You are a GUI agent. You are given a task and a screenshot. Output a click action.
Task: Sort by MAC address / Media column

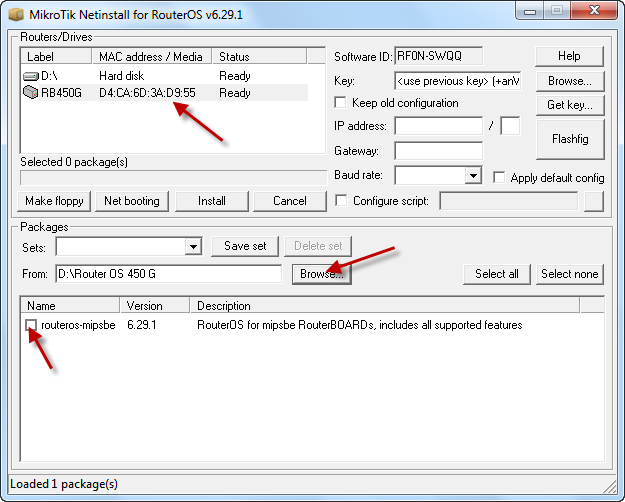pos(152,56)
